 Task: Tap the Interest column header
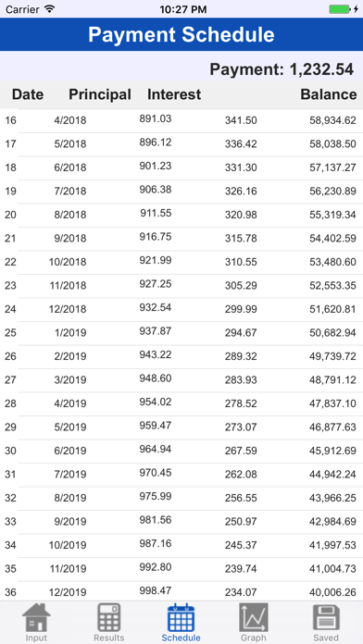click(174, 94)
